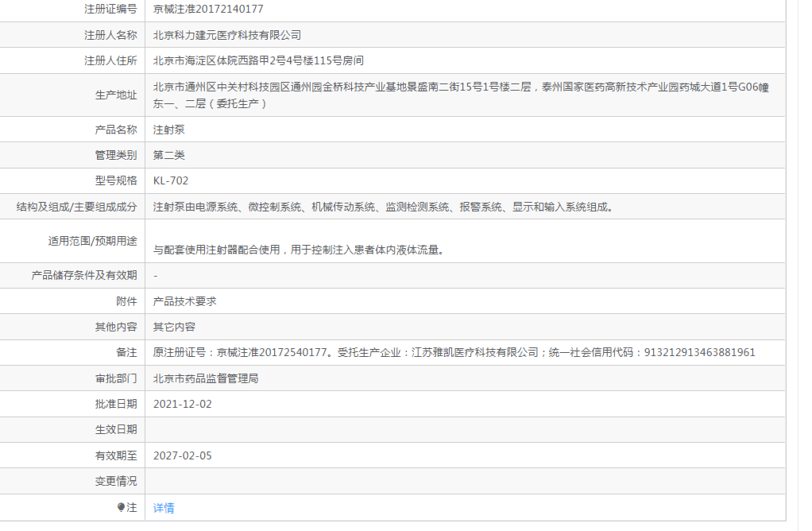Select the attachment value 产品技术要求
The image size is (812, 531).
tap(185, 301)
